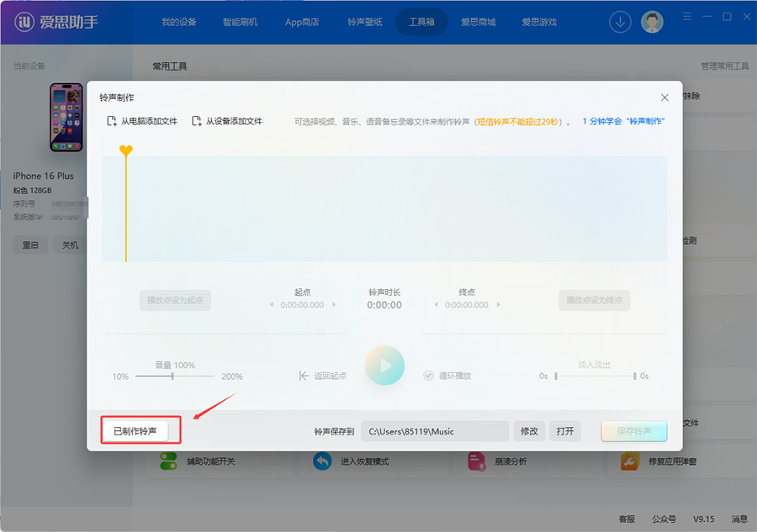Switch to 爱思商城 tab
This screenshot has height=532, width=757.
coord(478,22)
